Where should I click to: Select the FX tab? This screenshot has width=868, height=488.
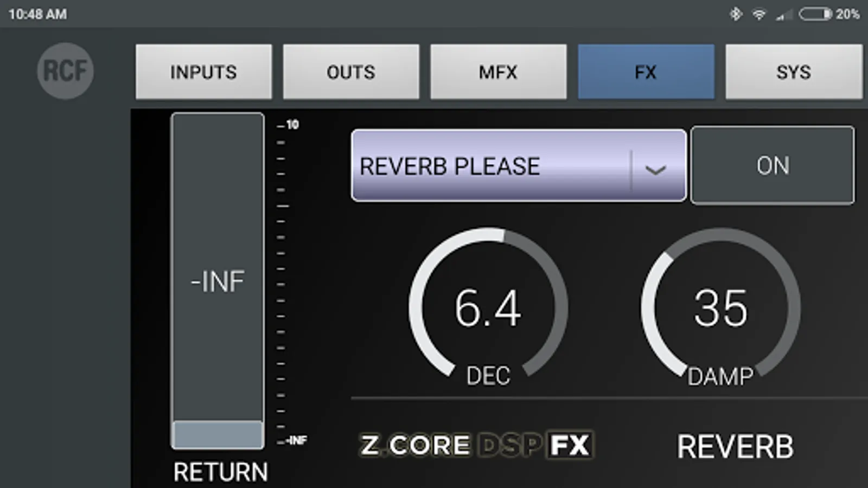[646, 72]
